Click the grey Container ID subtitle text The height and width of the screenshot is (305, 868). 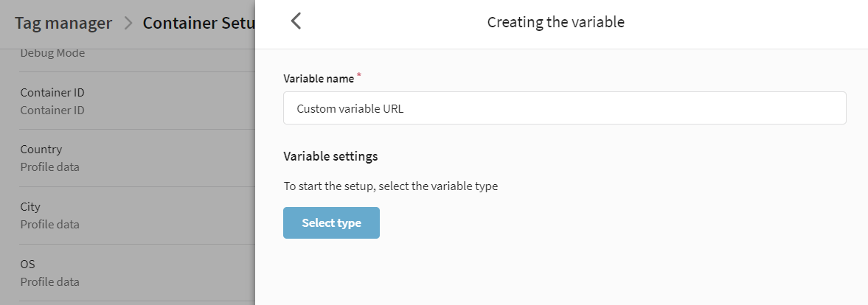tap(52, 110)
